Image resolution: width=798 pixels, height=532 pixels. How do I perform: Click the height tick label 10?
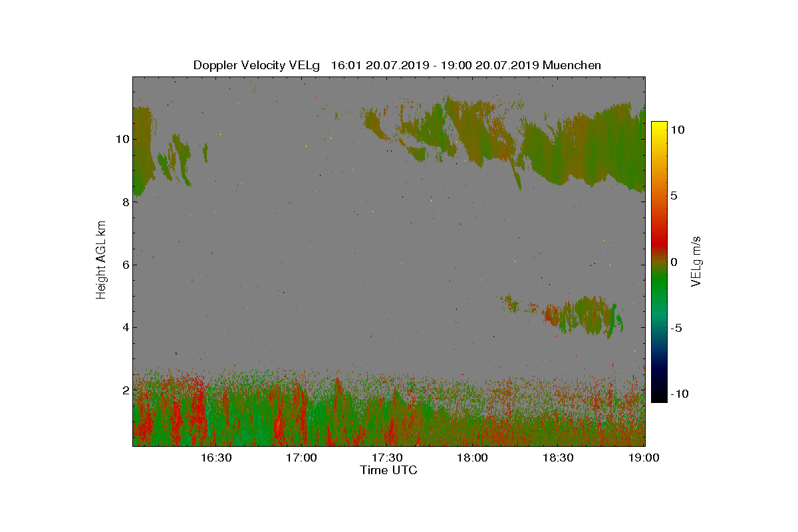coord(121,140)
